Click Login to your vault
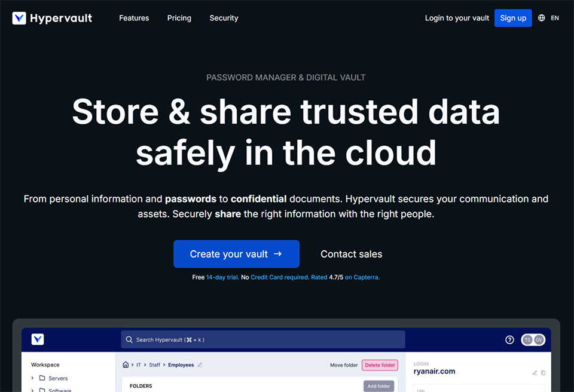Viewport: 574px width, 392px height. pyautogui.click(x=457, y=18)
